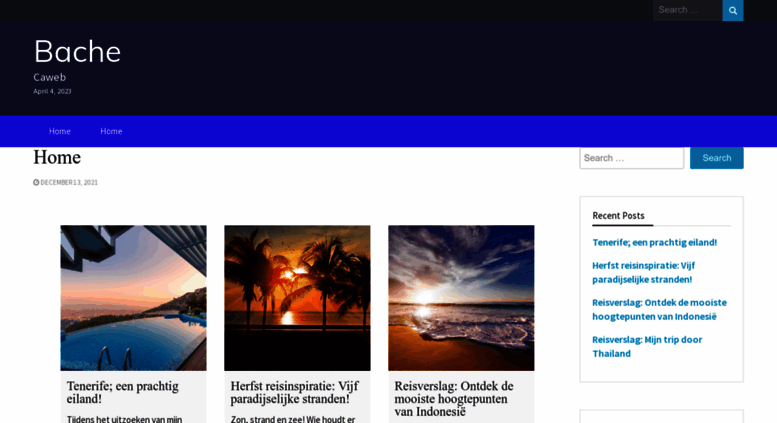Open the beach waves sunset thumbnail
777x423 pixels.
(461, 298)
